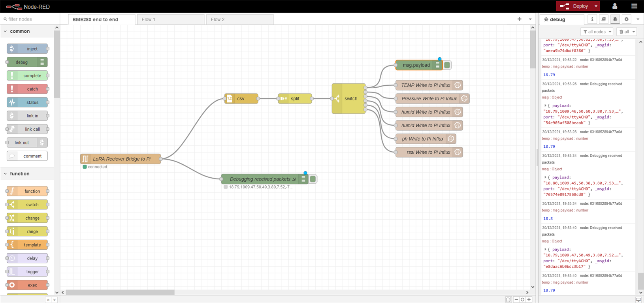Select the debug sidebar tab

pyautogui.click(x=561, y=19)
